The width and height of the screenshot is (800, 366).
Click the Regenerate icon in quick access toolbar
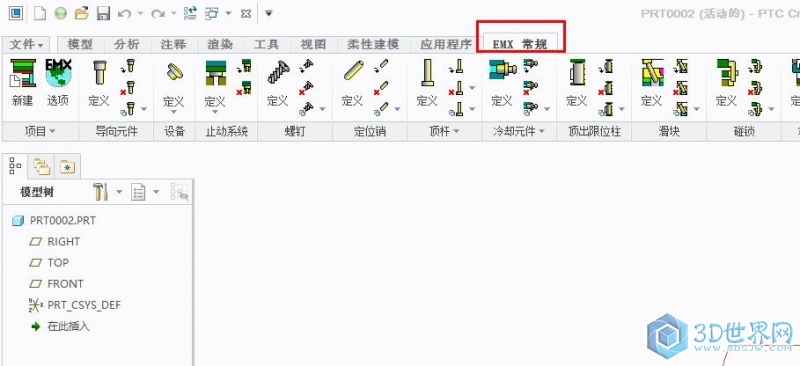tap(190, 13)
